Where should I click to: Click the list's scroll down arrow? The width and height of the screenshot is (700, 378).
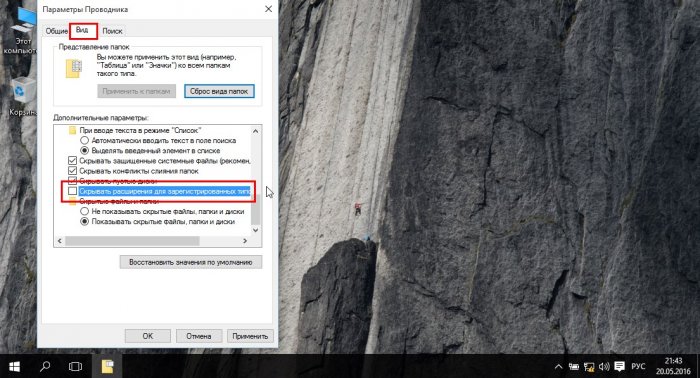pos(255,230)
